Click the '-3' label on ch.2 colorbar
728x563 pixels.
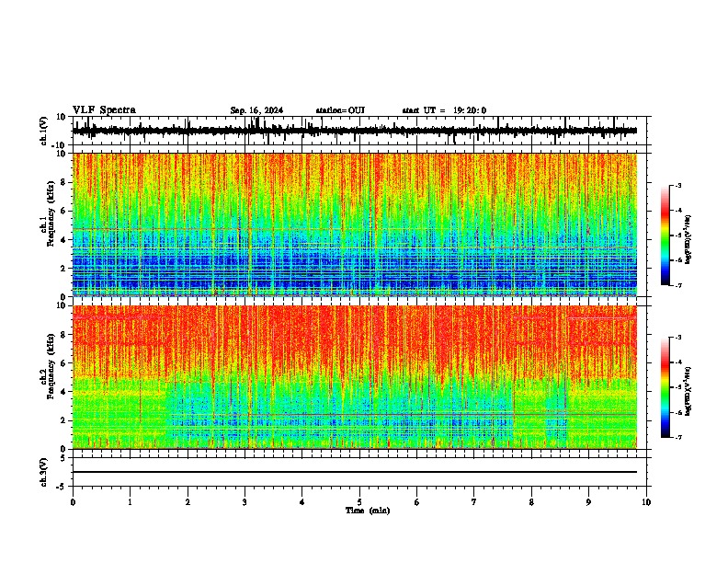tap(678, 338)
